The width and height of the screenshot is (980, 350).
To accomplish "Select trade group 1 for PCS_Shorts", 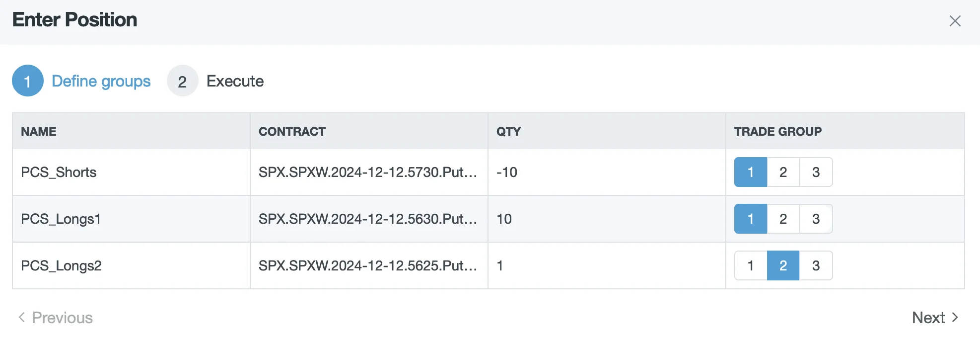I will click(x=750, y=172).
